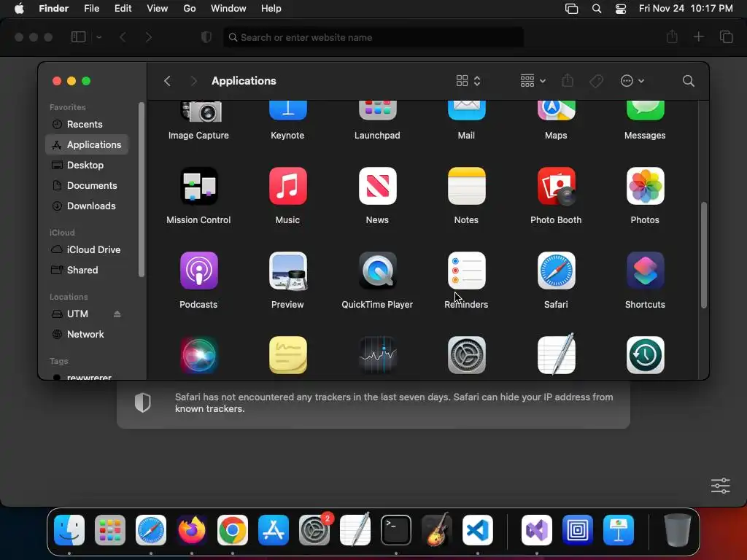The height and width of the screenshot is (560, 747).
Task: Open the Preview app icon
Action: point(287,271)
